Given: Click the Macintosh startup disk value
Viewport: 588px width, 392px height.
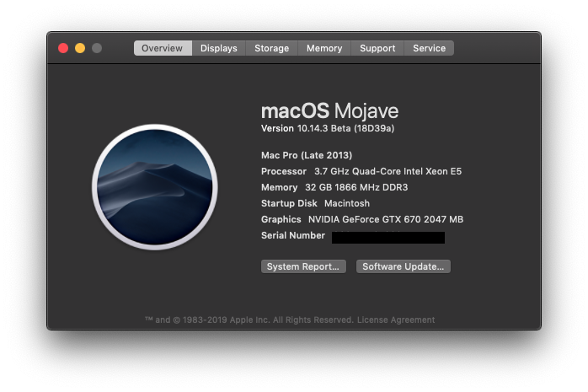Looking at the screenshot, I should tap(347, 203).
